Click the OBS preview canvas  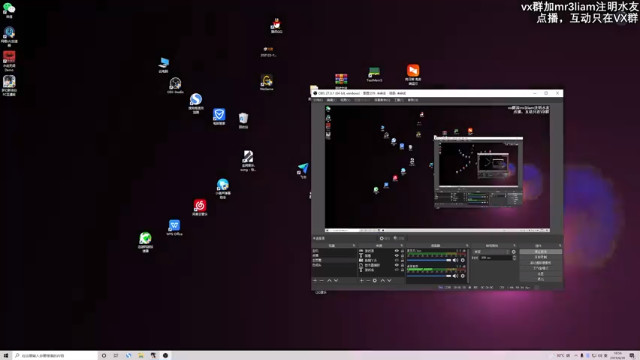tap(437, 169)
